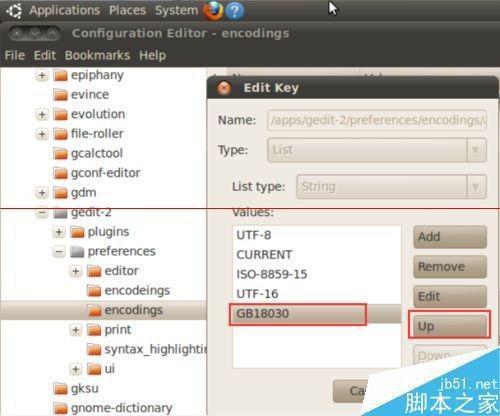Expand the editor tree node
This screenshot has width=500, height=416.
point(76,271)
